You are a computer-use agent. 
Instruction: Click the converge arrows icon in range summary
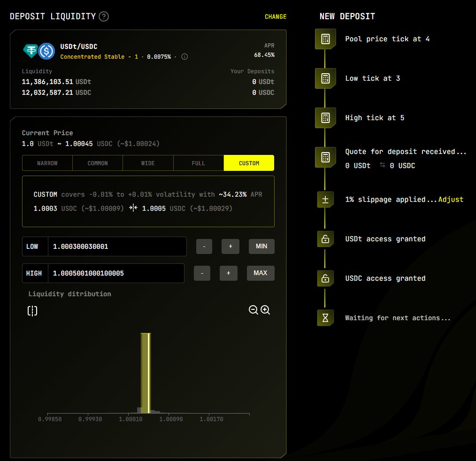click(x=133, y=208)
